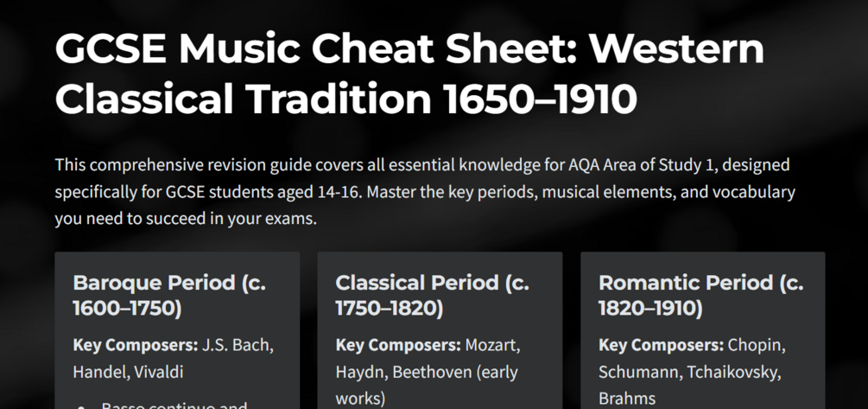868x409 pixels.
Task: Click the Romantic Period card heading
Action: pyautogui.click(x=700, y=296)
